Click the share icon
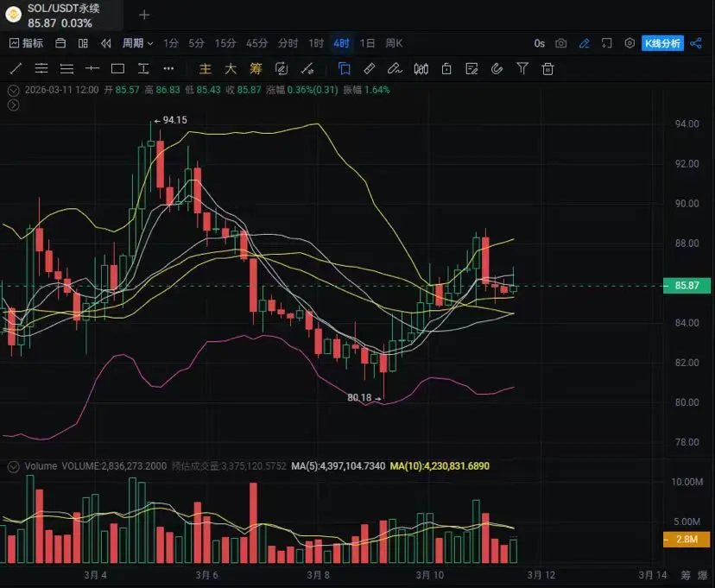 coord(696,43)
